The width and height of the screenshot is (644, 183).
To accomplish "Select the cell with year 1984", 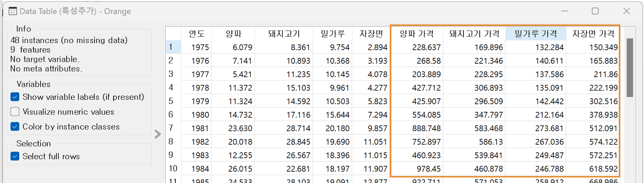I will tap(197, 168).
